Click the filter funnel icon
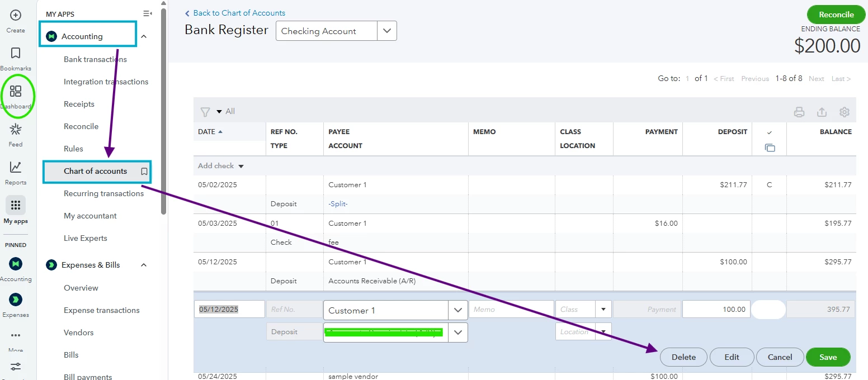The image size is (868, 380). (205, 112)
